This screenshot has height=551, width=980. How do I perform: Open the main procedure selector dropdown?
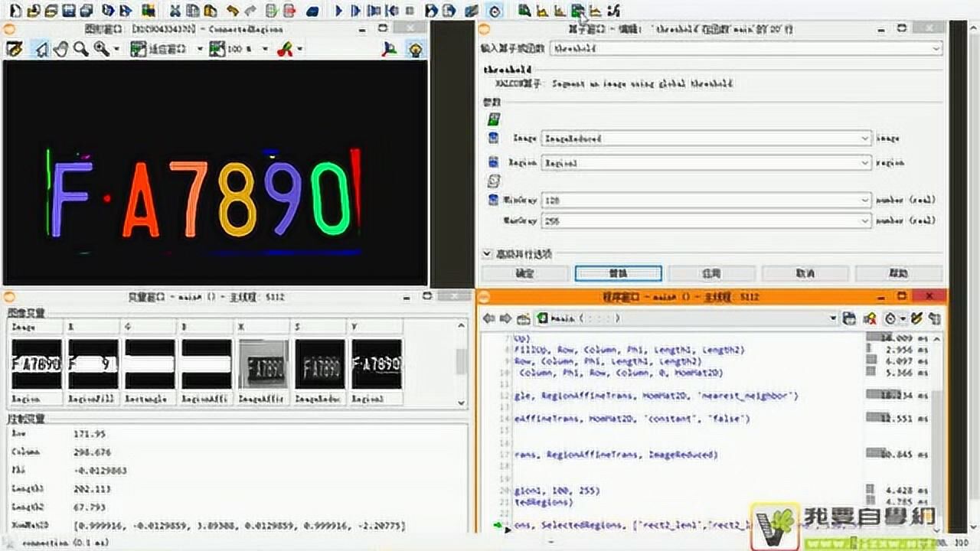click(x=833, y=318)
